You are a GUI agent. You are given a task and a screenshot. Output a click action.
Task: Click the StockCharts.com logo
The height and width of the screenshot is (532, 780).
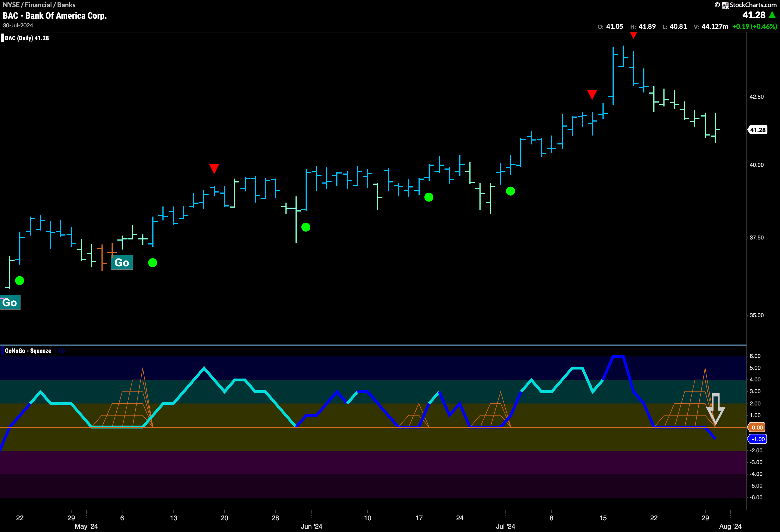[749, 5]
